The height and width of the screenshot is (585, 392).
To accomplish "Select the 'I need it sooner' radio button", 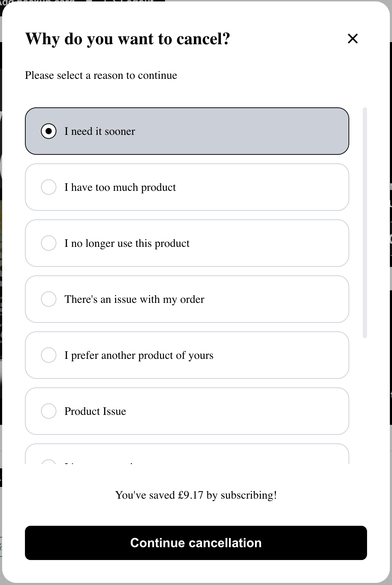I will (x=49, y=131).
